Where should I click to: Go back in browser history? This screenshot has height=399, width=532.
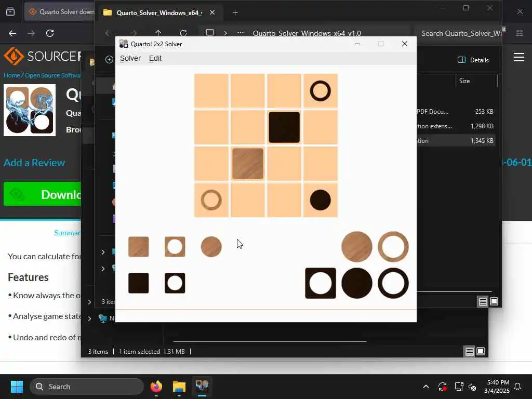click(x=12, y=33)
